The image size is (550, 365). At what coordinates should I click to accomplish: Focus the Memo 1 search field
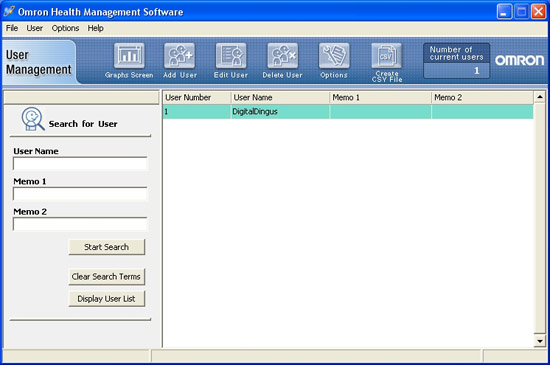click(x=80, y=194)
